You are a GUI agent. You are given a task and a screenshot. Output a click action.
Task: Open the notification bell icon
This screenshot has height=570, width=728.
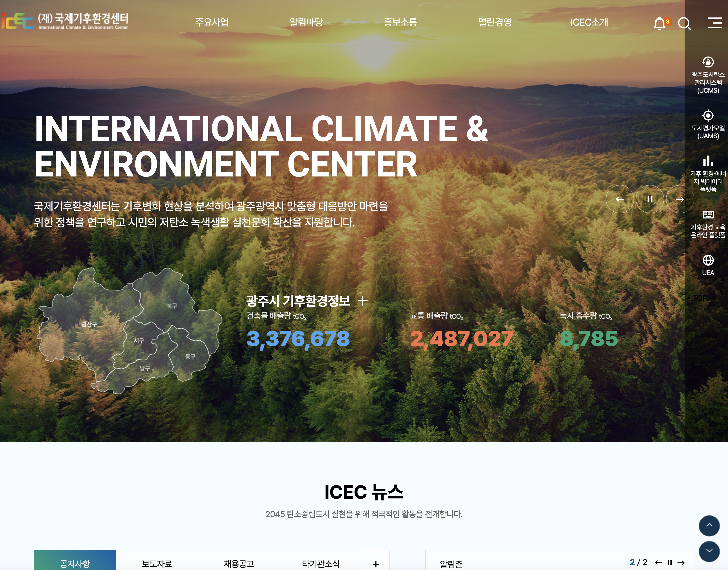(659, 23)
